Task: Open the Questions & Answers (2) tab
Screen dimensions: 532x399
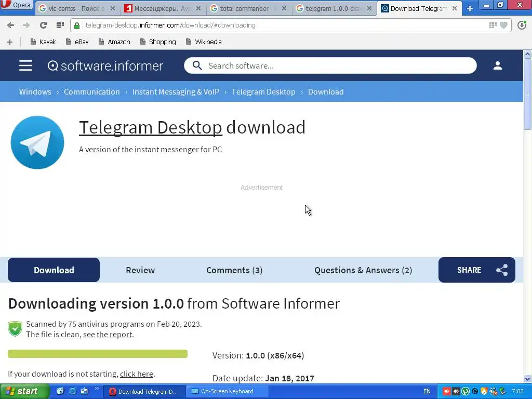Action: coord(363,270)
